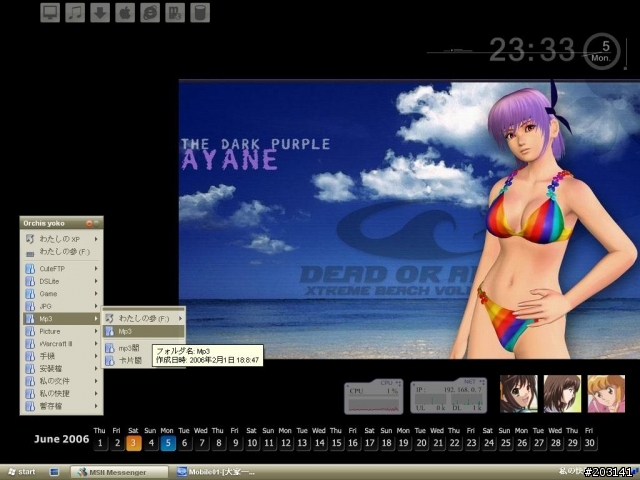The height and width of the screenshot is (480, 640).
Task: Click the Windows start button
Action: pos(22,472)
